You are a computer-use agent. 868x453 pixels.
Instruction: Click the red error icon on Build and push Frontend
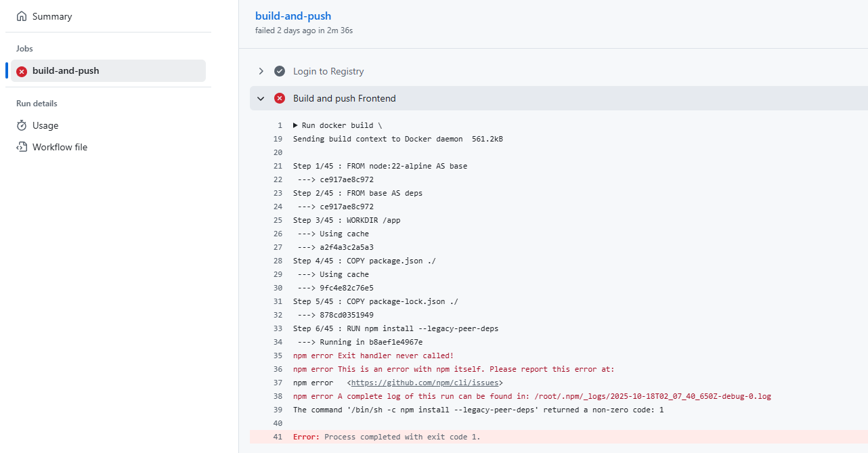tap(280, 98)
